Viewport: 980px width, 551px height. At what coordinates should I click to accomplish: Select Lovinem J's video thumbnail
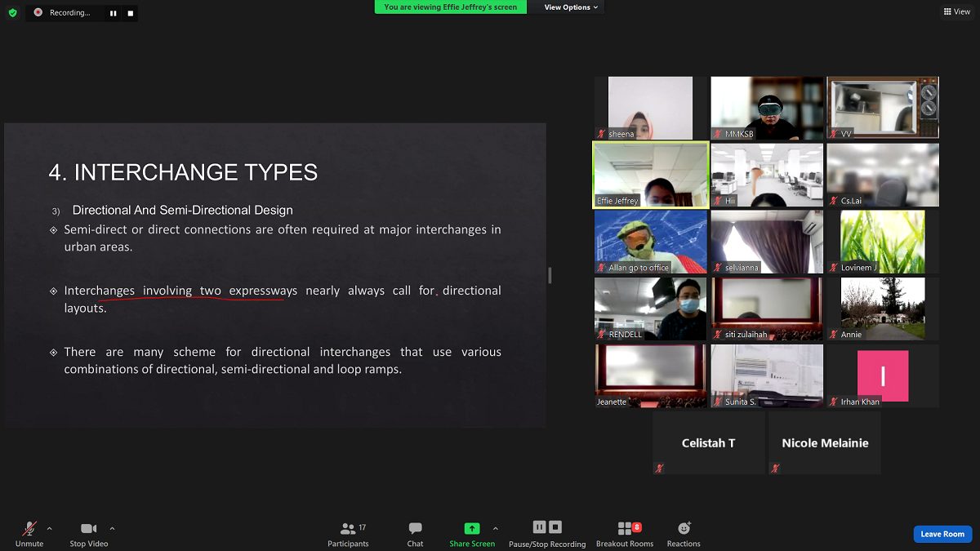[883, 242]
